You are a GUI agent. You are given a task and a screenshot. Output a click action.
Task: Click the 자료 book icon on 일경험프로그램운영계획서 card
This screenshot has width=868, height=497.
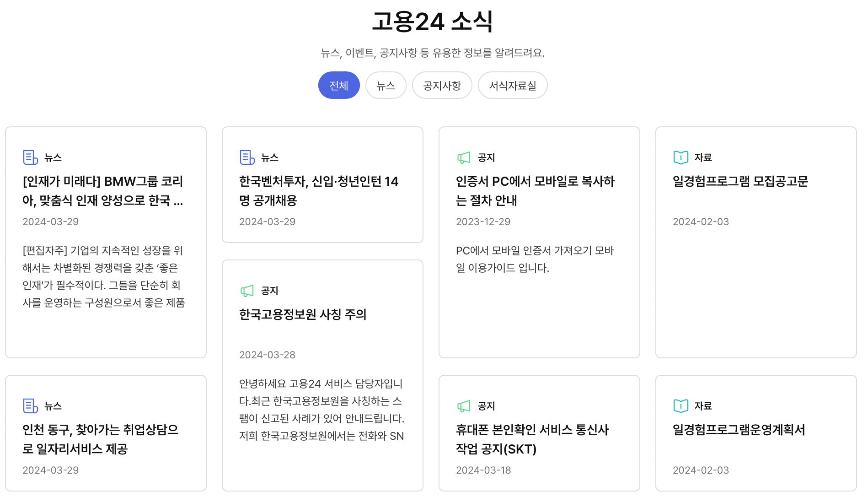680,405
